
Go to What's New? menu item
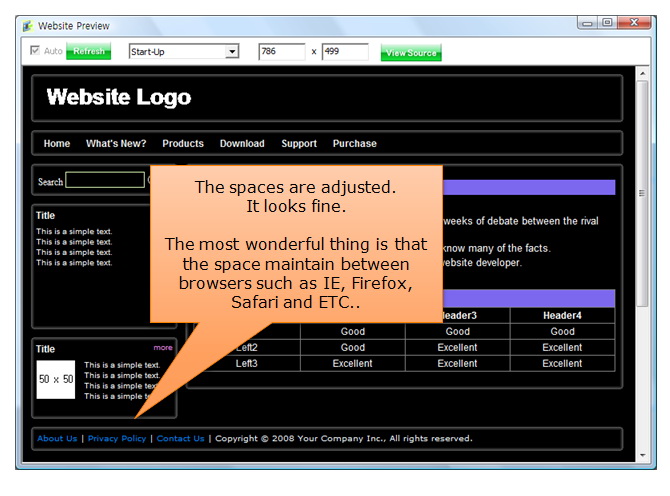click(116, 144)
